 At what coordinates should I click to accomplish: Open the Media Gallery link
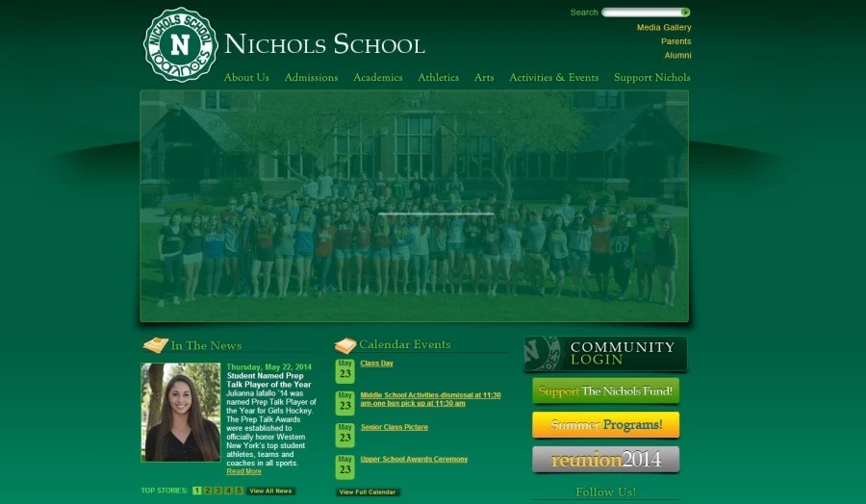pyautogui.click(x=664, y=27)
